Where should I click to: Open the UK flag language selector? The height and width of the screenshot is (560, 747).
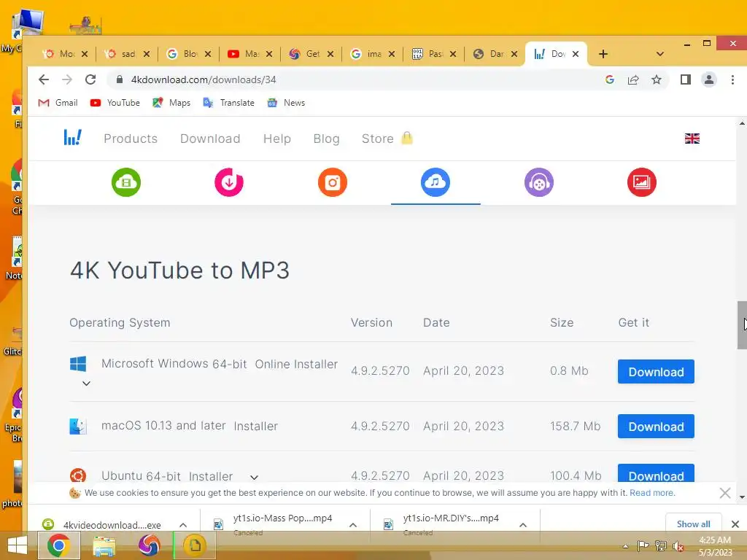692,139
